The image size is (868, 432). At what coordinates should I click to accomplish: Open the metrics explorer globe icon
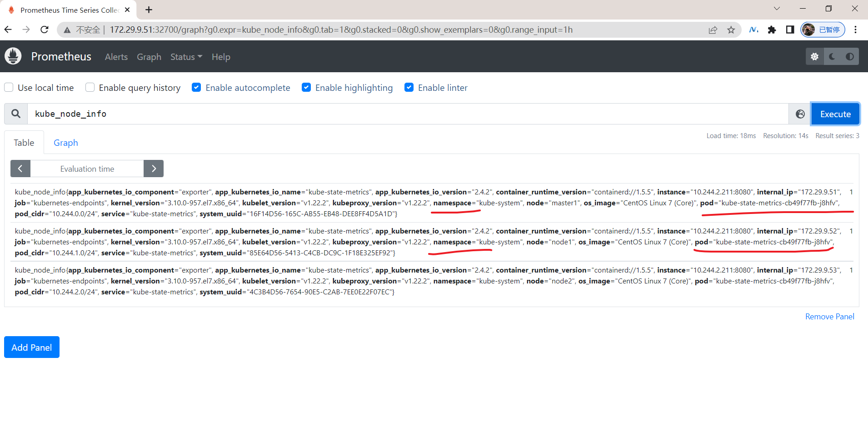800,114
